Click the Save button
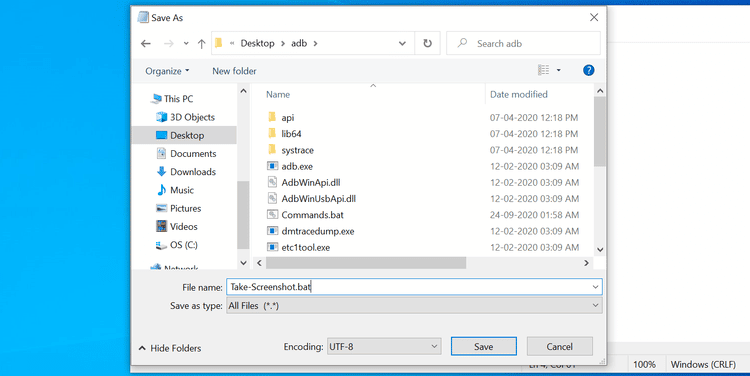Image resolution: width=750 pixels, height=376 pixels. (484, 346)
